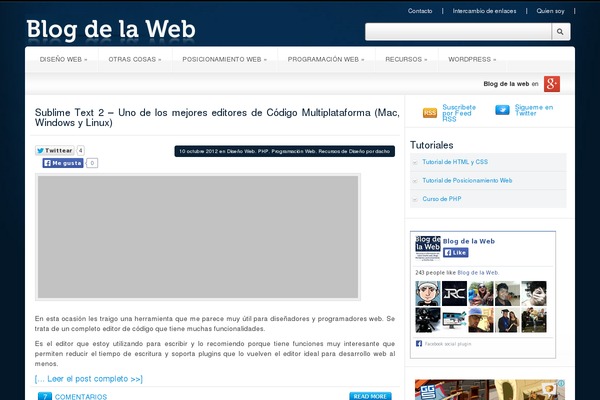Open the COMENTARIOS link
Viewport: 600px width, 400px height.
81,397
